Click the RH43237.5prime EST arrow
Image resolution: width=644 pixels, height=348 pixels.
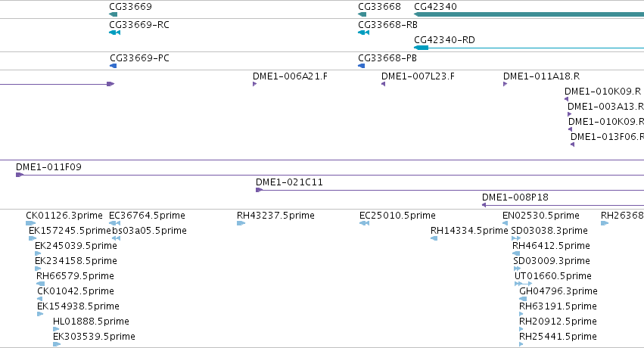tap(241, 223)
